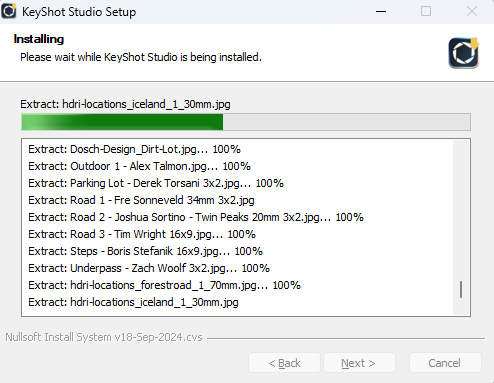Image resolution: width=494 pixels, height=383 pixels.
Task: Click the KeyShot Studio logo in the header
Action: tap(464, 53)
